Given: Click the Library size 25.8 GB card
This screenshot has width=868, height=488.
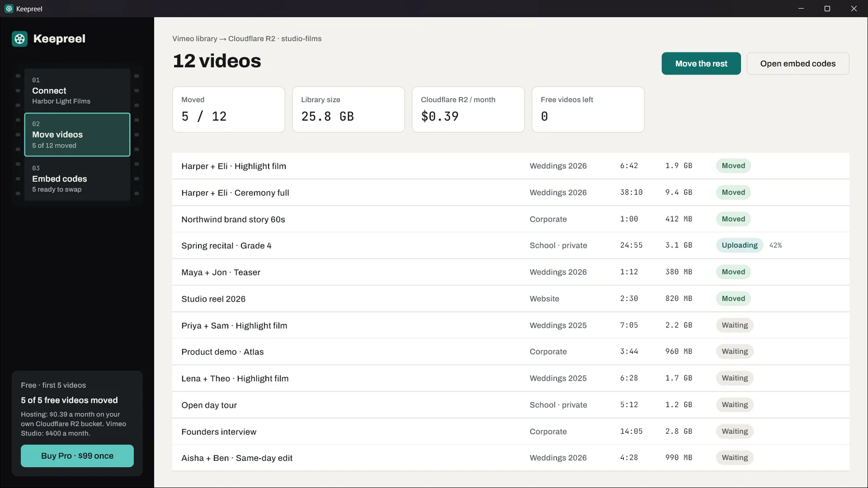Looking at the screenshot, I should (348, 109).
